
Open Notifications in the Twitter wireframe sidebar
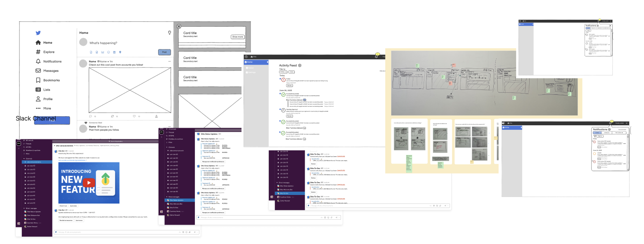pos(48,61)
